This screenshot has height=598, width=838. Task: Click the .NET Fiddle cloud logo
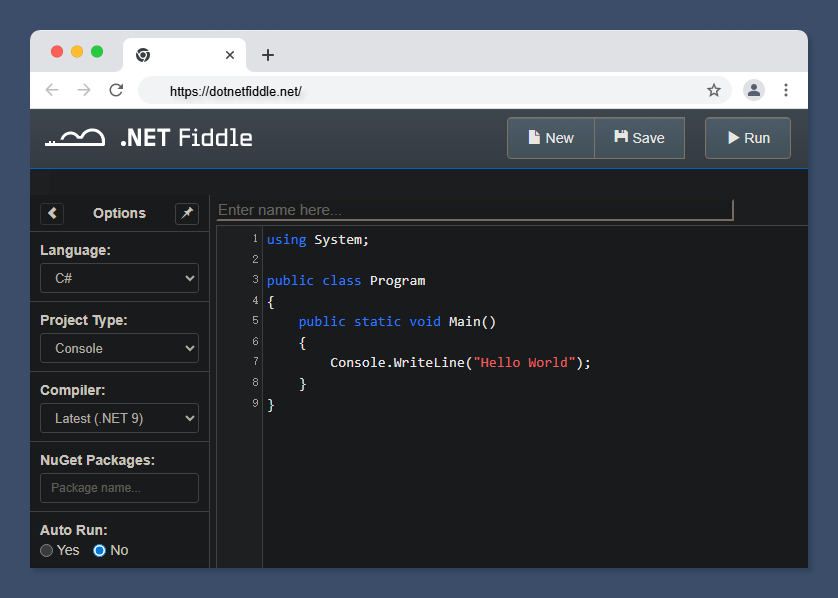pyautogui.click(x=75, y=138)
